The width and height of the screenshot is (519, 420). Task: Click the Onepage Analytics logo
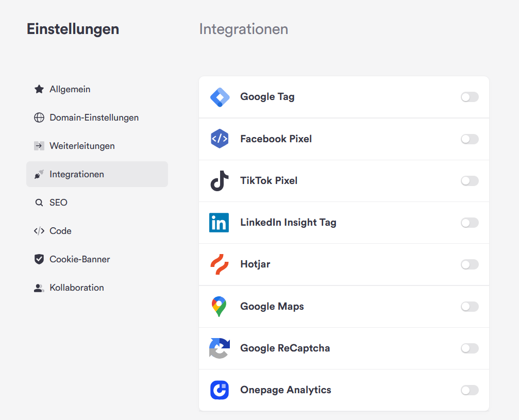[x=220, y=390]
